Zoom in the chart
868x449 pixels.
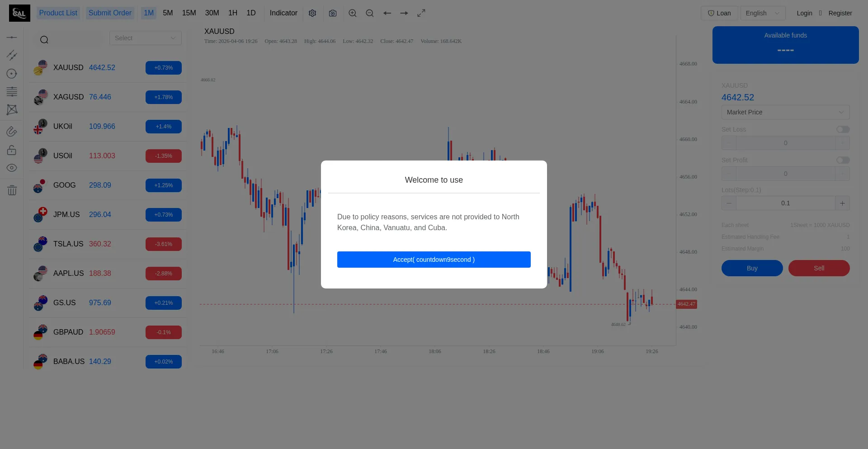[x=353, y=13]
